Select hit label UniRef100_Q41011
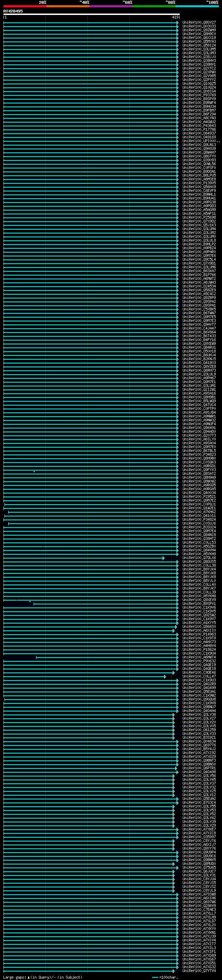 pyautogui.click(x=199, y=516)
